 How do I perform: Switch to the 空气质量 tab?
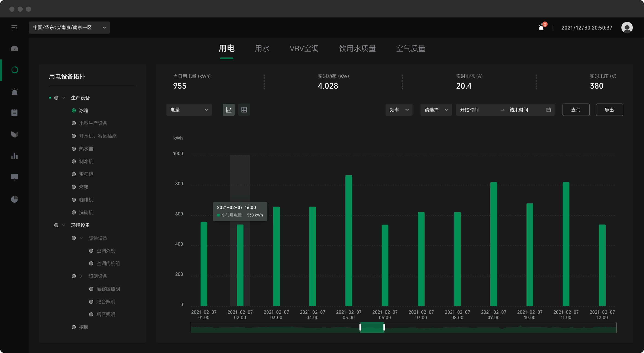click(411, 49)
